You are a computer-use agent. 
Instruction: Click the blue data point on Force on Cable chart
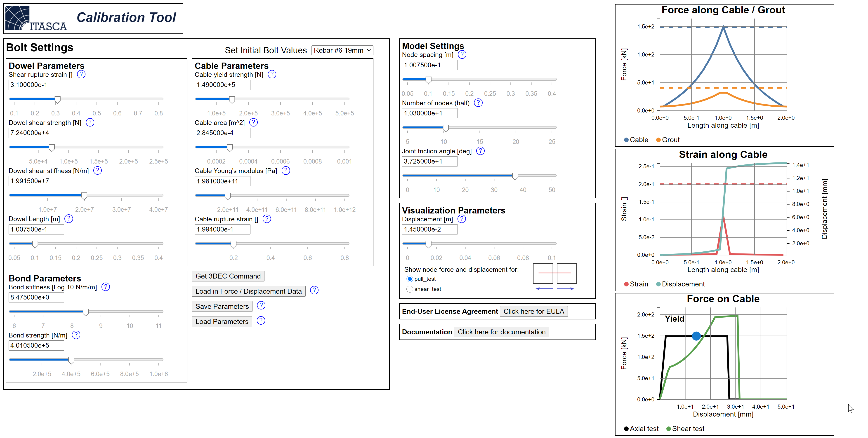(696, 336)
